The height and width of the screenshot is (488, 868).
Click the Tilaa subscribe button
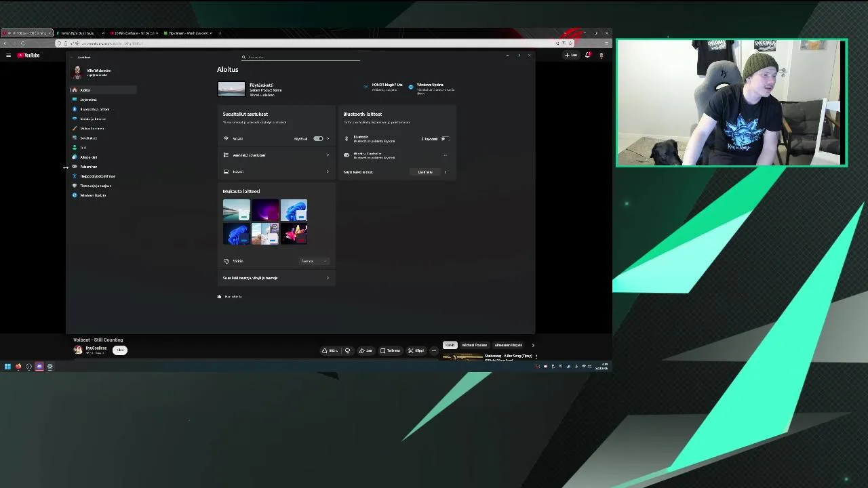(x=120, y=350)
